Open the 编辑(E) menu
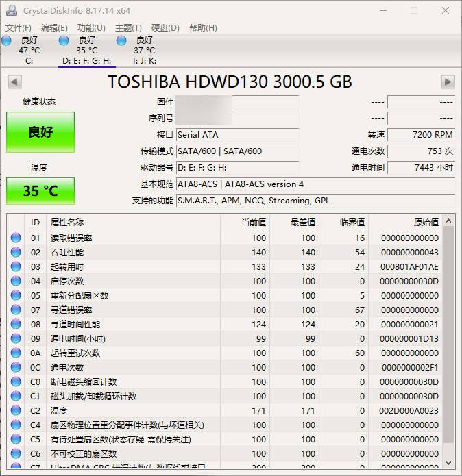The image size is (462, 476). (x=54, y=28)
